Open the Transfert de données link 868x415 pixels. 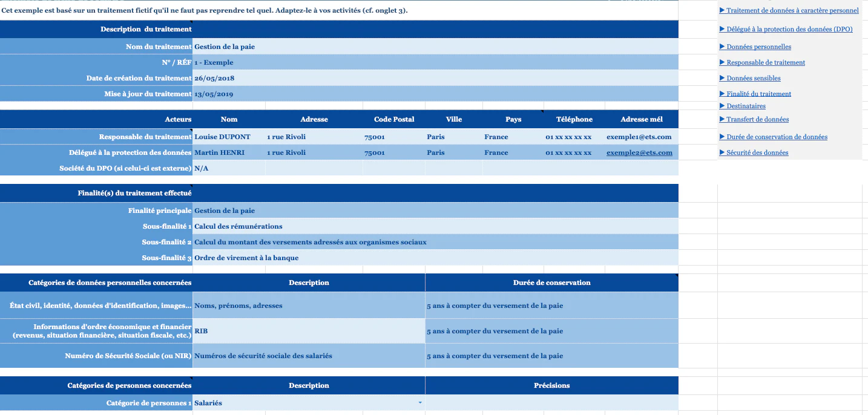pyautogui.click(x=754, y=119)
